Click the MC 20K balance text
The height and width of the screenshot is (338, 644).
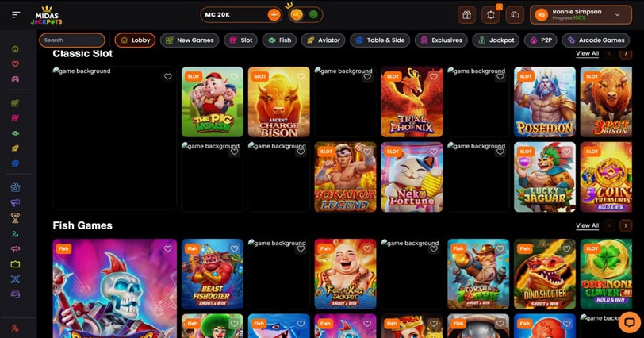pyautogui.click(x=217, y=15)
